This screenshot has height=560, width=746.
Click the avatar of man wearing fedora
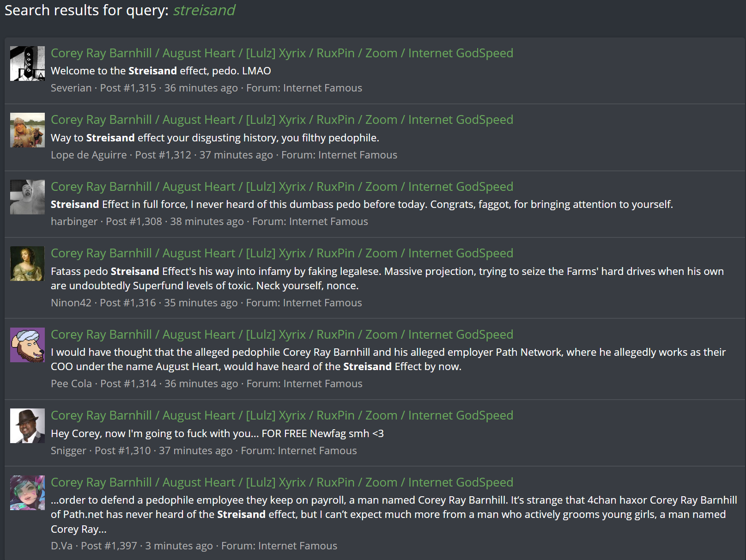pyautogui.click(x=27, y=426)
